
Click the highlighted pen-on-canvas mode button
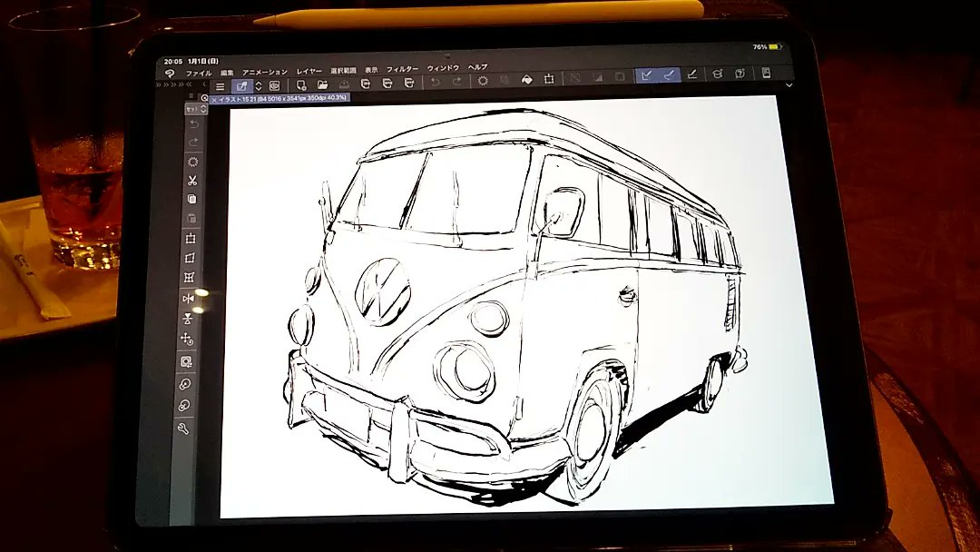tap(241, 86)
